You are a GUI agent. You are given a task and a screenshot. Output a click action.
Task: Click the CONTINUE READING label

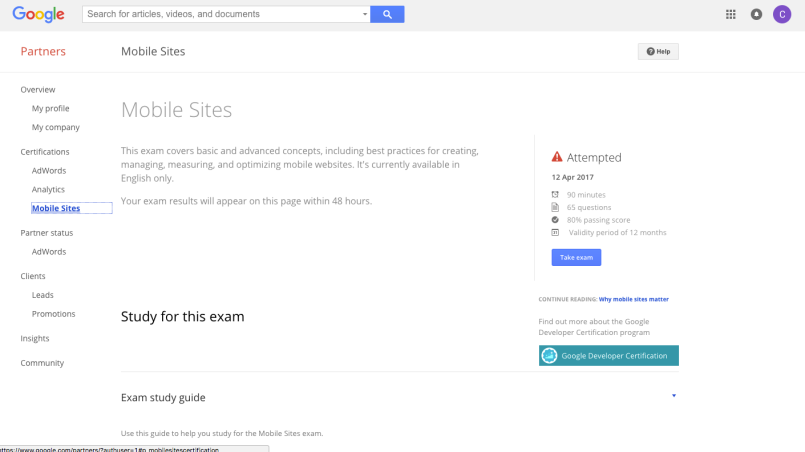[568, 299]
